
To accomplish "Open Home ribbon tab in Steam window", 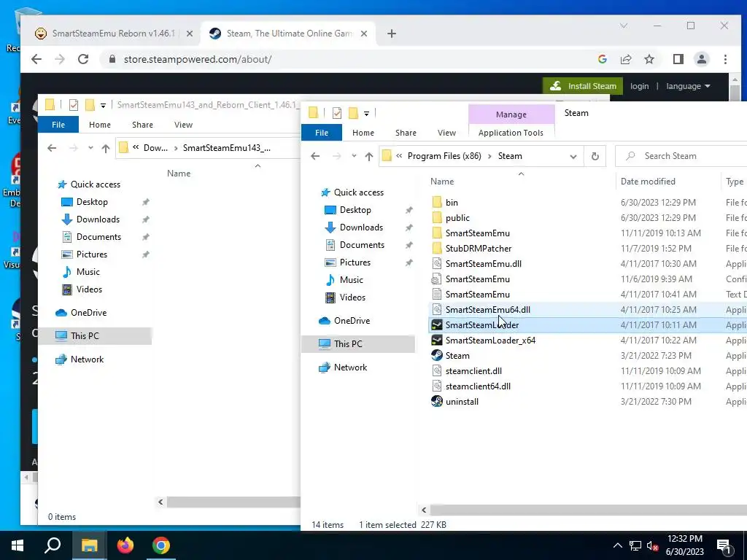I will [363, 133].
